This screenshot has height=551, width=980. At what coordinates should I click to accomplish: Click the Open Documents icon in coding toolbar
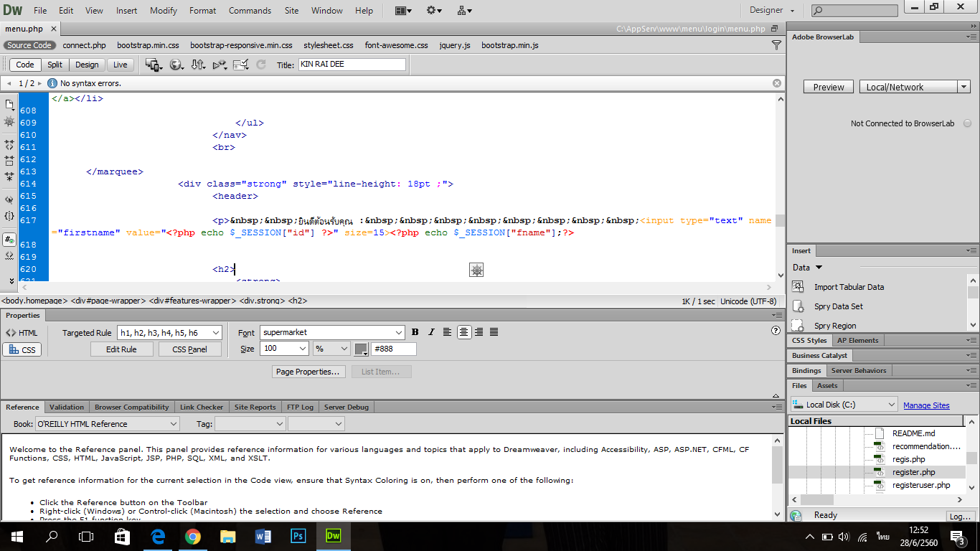point(9,105)
